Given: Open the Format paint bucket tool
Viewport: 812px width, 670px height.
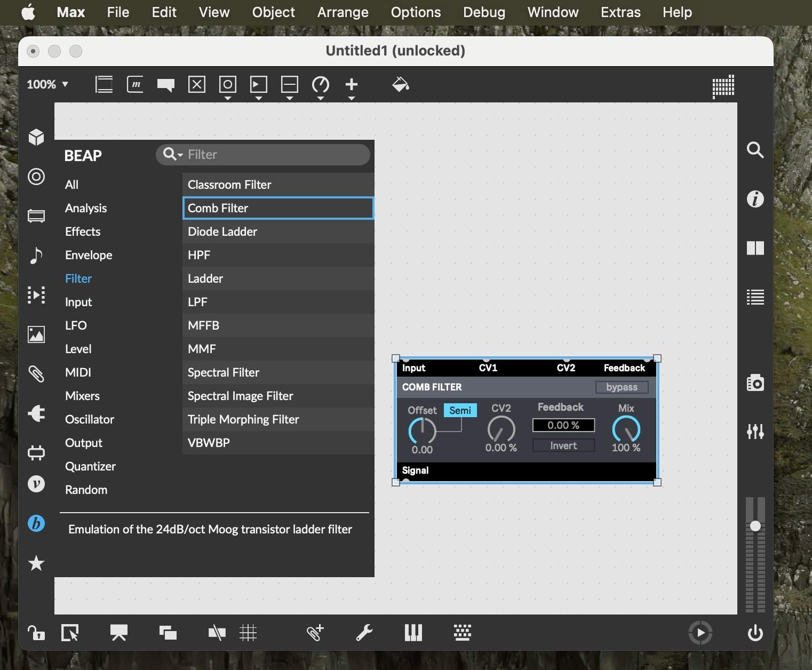Looking at the screenshot, I should [400, 84].
